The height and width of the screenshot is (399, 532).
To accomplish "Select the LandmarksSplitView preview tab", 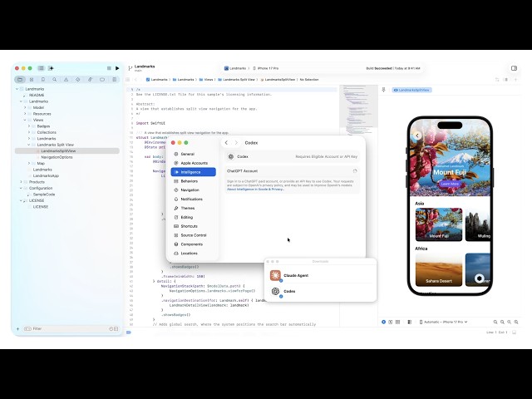I will click(x=412, y=90).
